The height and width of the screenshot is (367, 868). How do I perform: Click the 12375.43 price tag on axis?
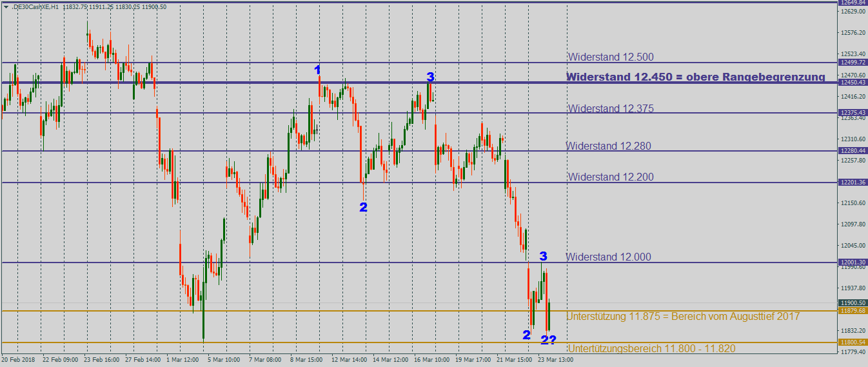click(x=853, y=113)
